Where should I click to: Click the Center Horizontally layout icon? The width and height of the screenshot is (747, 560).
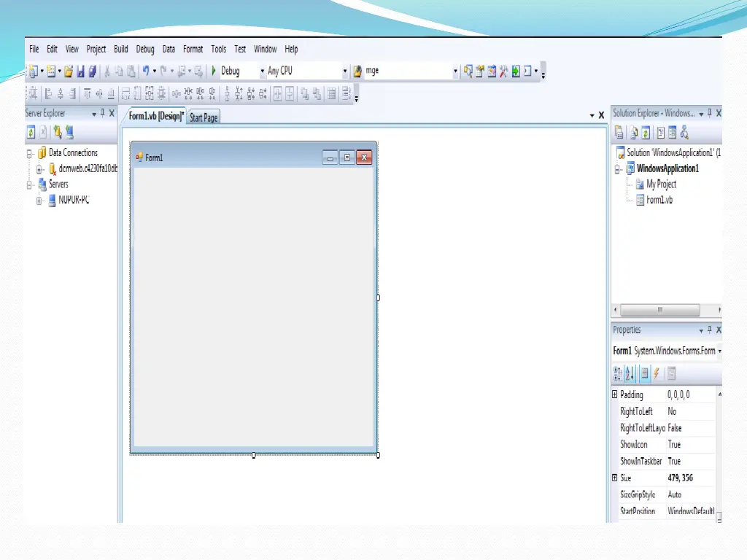point(278,94)
